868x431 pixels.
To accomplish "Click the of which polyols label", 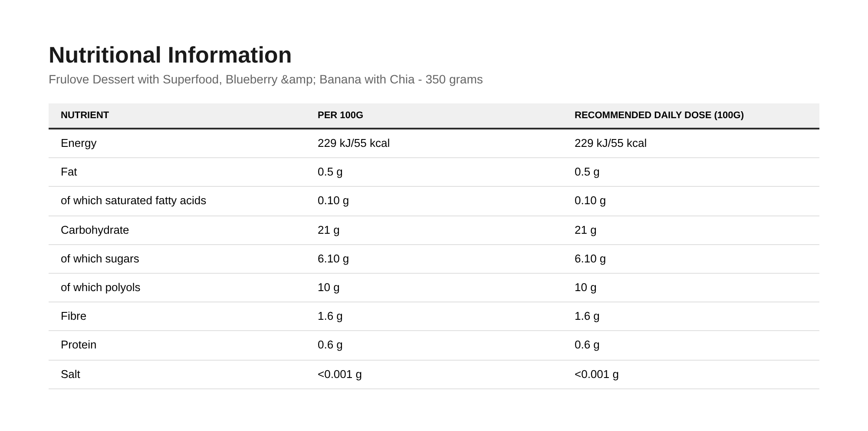I will coord(100,288).
